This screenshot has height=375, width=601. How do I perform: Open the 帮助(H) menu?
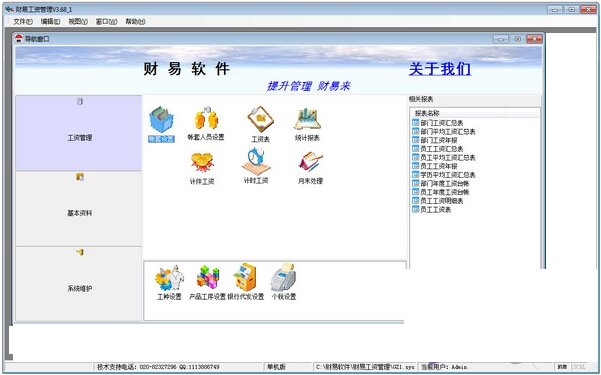tap(135, 22)
